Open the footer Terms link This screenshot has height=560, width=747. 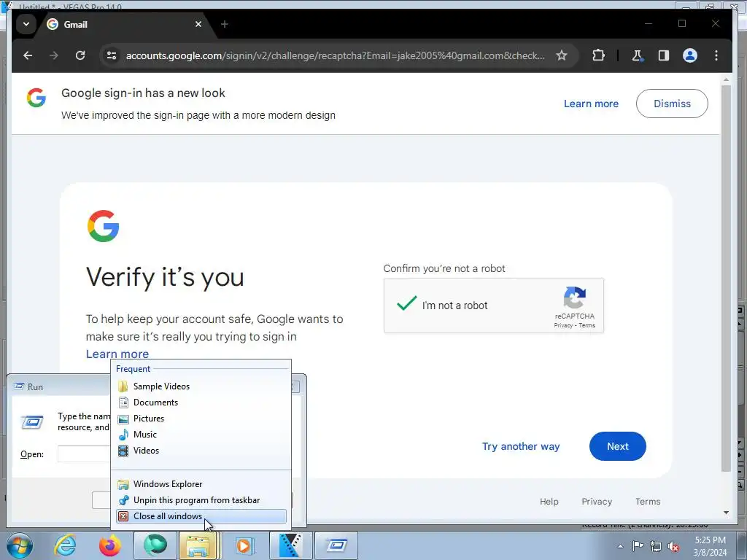648,502
